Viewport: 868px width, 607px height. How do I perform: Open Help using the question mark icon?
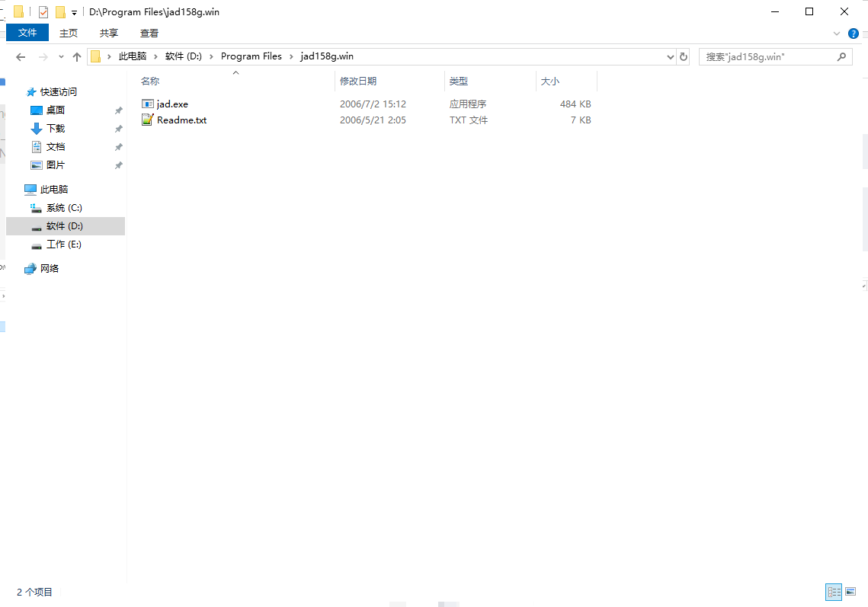pos(854,33)
